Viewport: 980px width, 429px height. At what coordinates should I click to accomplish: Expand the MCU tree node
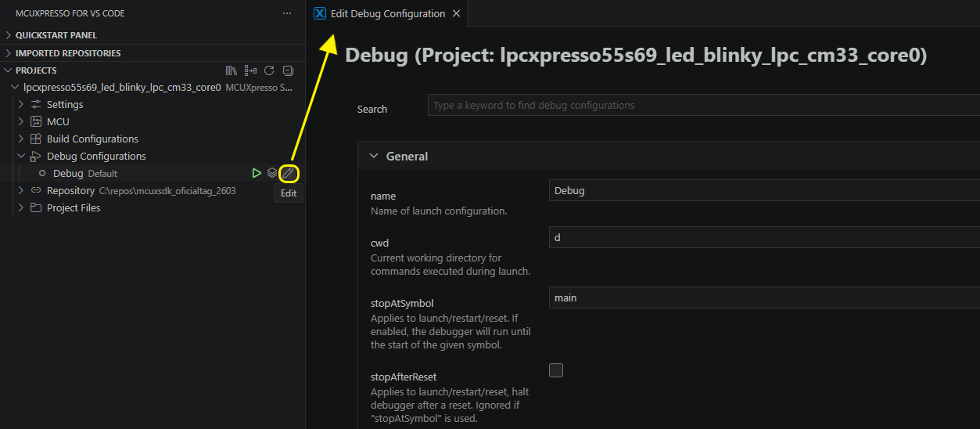(x=21, y=121)
